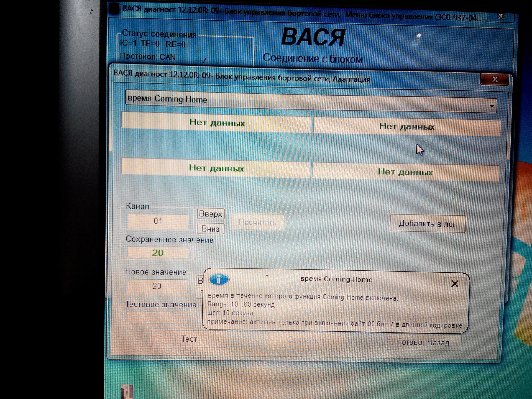The height and width of the screenshot is (399, 532).
Task: Click Готово, Назад button
Action: [424, 342]
